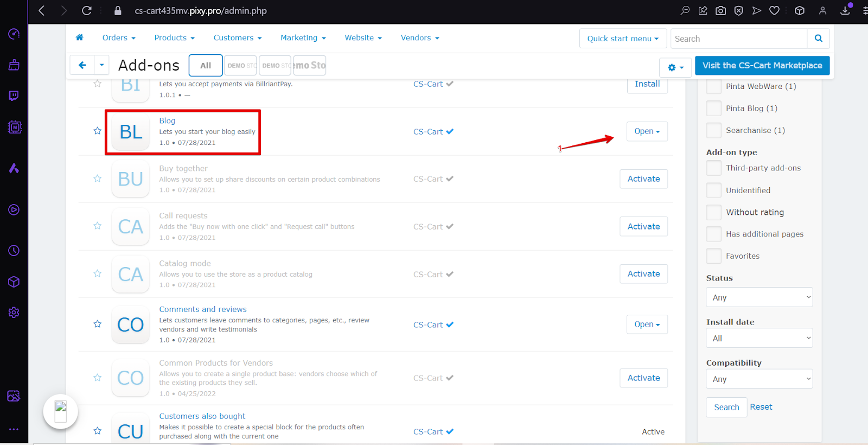
Task: Activate the Call requests add-on
Action: pos(643,226)
